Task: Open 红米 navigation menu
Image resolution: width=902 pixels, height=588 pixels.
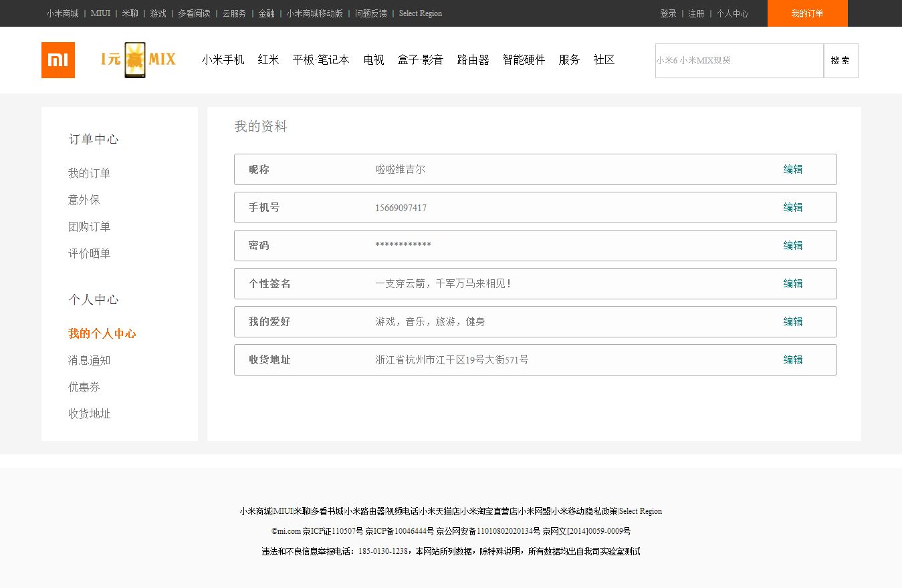Action: pyautogui.click(x=269, y=60)
